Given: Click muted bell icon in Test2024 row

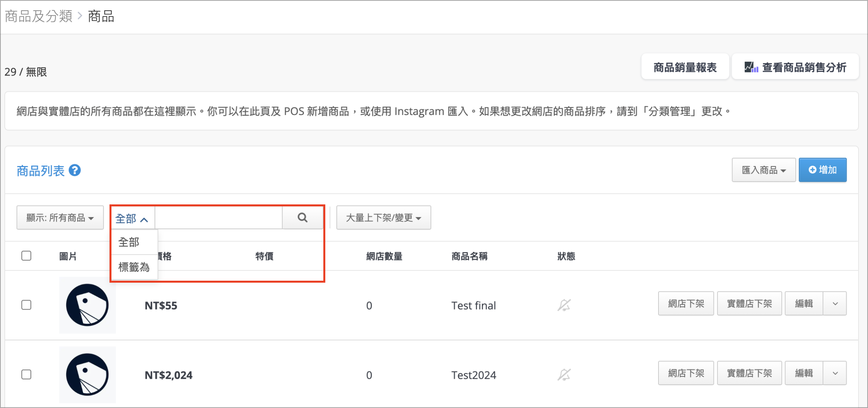Looking at the screenshot, I should pos(564,374).
